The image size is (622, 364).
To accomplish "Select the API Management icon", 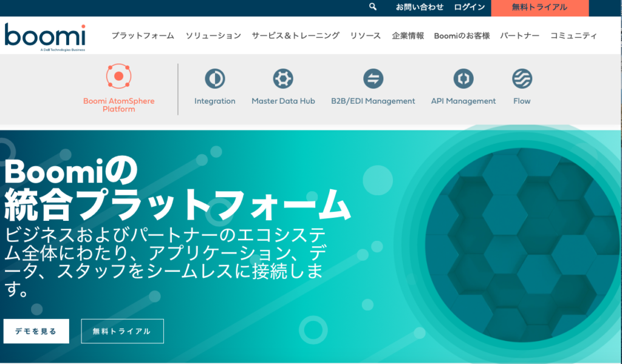I will (x=463, y=78).
